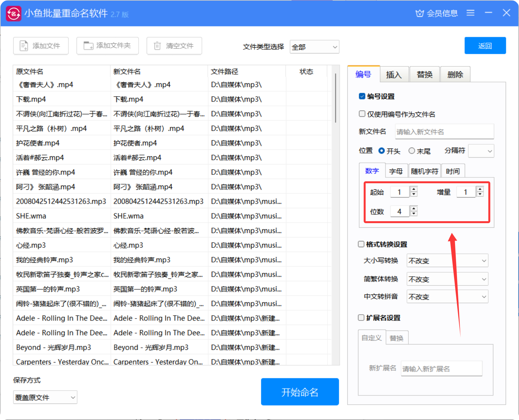Click the file list vertical scrollbar
519x420 pixels.
coord(335,98)
